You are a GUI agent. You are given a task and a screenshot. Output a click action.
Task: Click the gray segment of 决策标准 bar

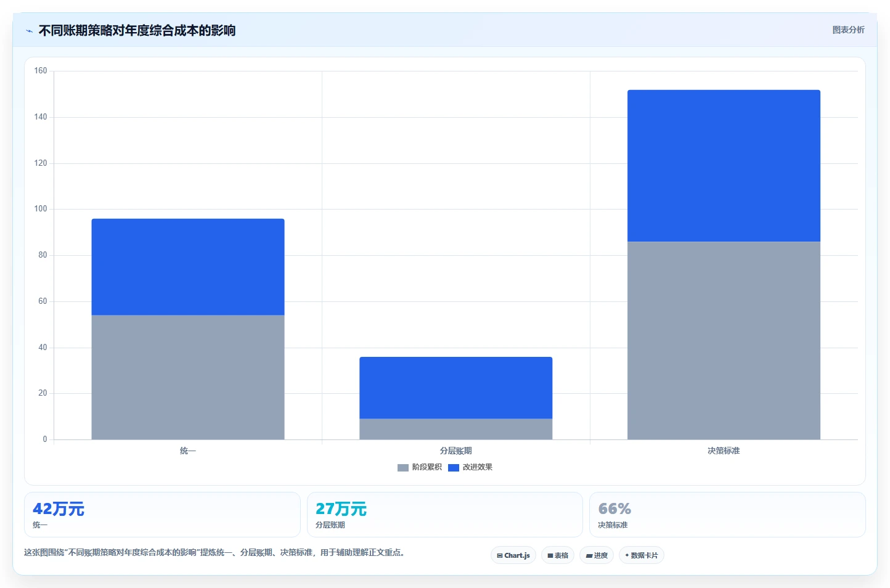coord(724,340)
